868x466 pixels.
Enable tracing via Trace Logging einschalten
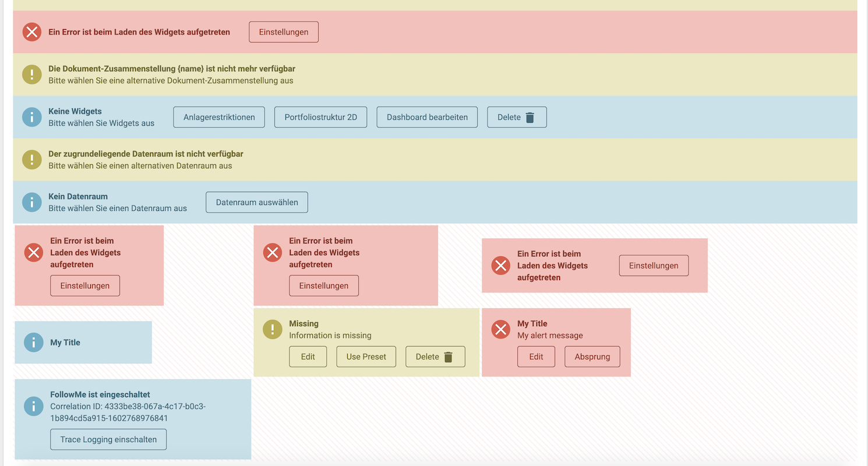108,439
